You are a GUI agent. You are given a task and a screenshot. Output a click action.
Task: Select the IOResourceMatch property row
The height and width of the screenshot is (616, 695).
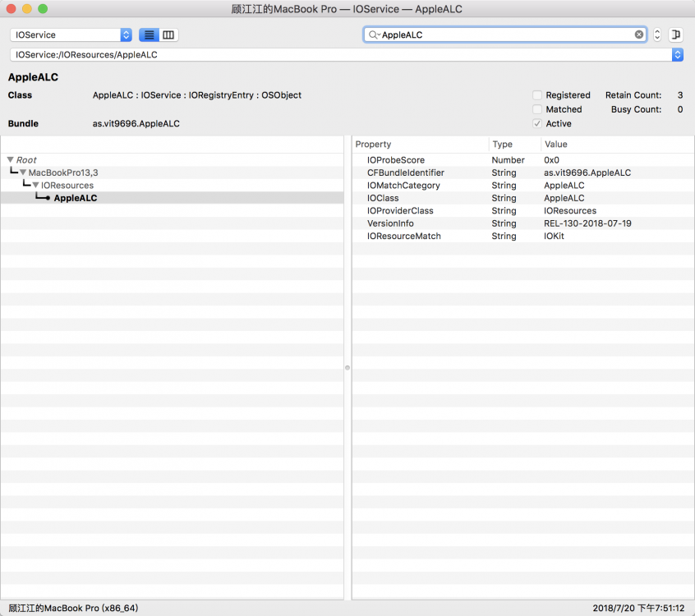(x=523, y=237)
